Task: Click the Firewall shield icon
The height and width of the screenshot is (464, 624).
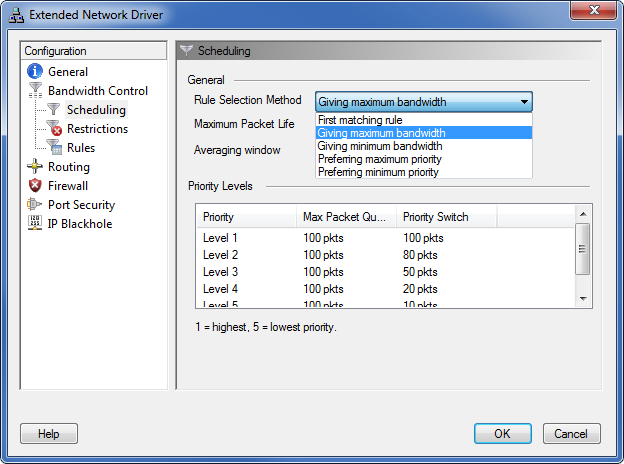Action: (x=35, y=186)
